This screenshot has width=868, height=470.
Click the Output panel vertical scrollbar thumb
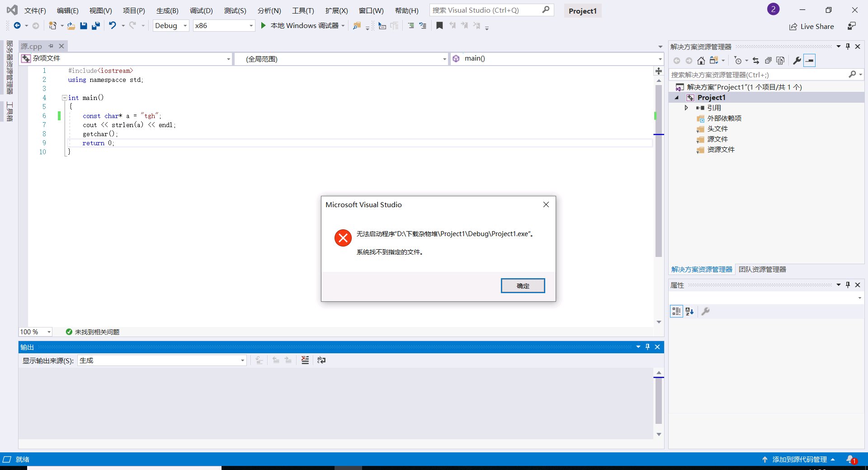(x=659, y=402)
